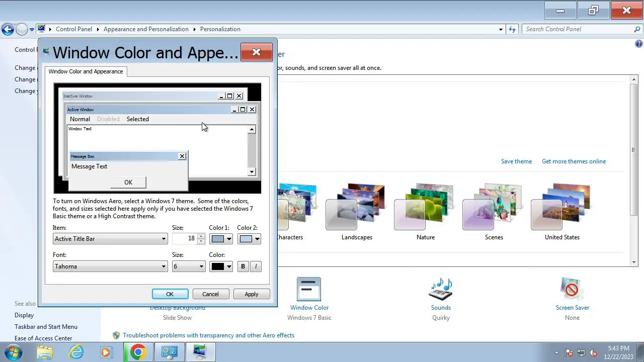Open the recent pages dropdown arrow
Viewport: 644px width, 362px height.
[32, 29]
